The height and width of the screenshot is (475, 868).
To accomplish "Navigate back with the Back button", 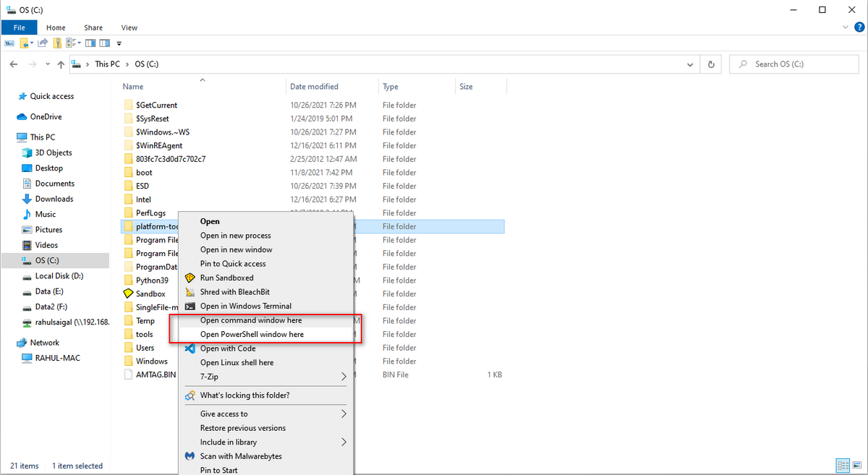I will 13,64.
